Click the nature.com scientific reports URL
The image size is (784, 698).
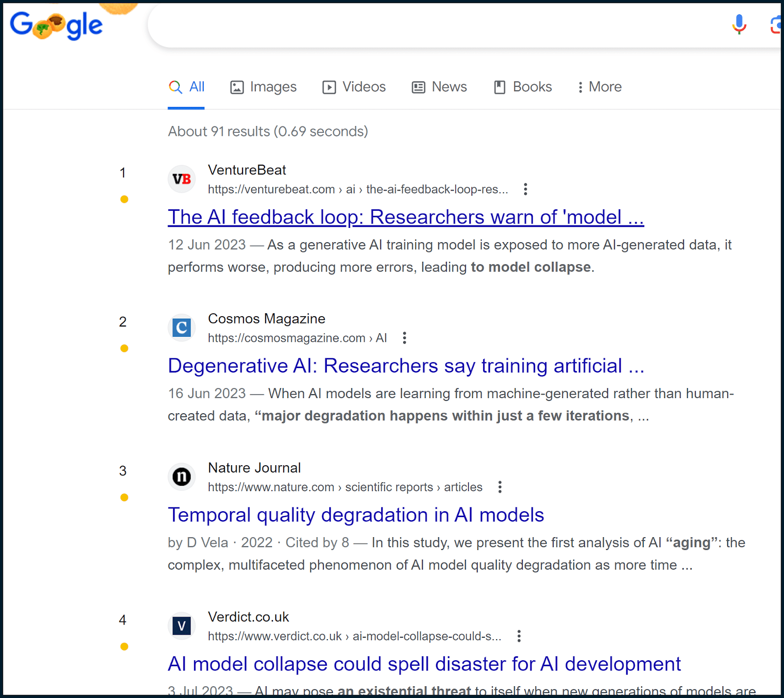click(x=345, y=487)
